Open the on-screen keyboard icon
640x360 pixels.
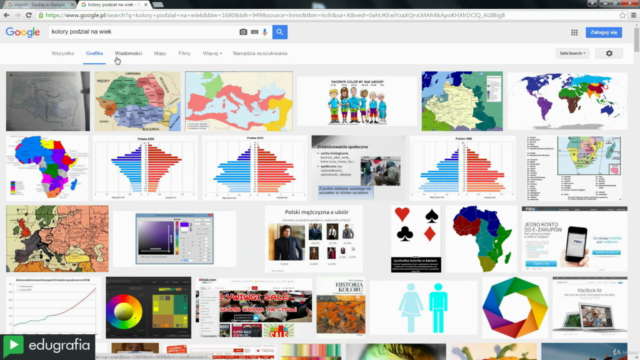pyautogui.click(x=255, y=32)
